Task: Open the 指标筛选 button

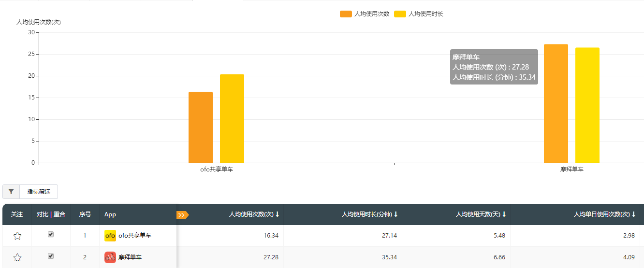Action: click(39, 192)
